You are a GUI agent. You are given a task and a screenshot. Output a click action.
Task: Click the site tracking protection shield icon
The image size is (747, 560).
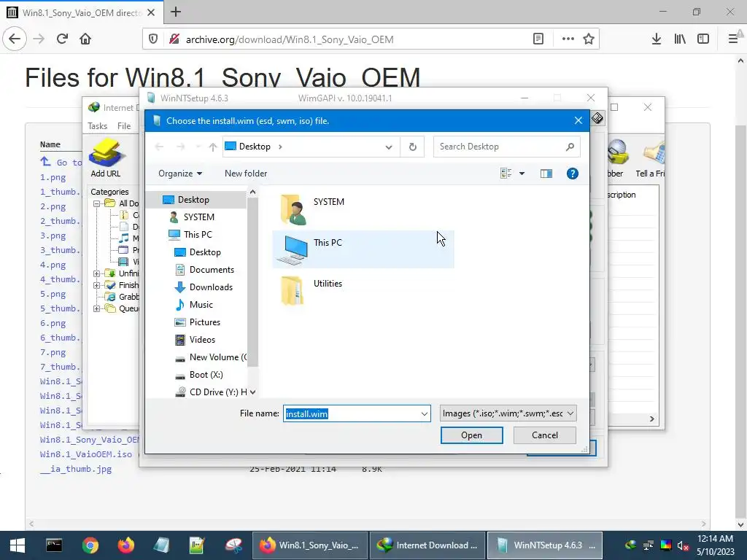(x=153, y=39)
